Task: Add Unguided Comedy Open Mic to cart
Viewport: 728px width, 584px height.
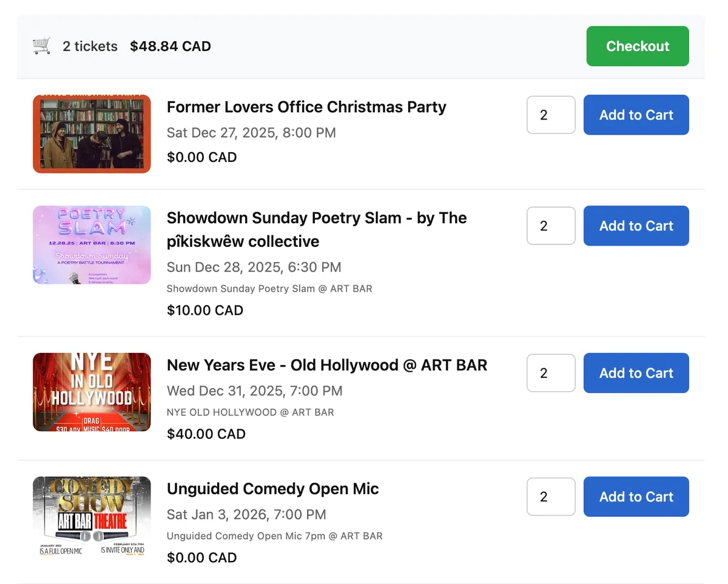Action: (636, 497)
